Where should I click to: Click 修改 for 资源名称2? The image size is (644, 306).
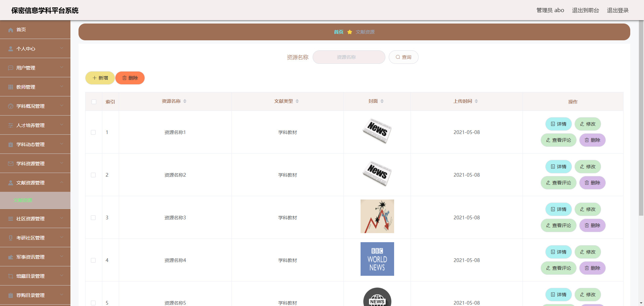click(x=588, y=167)
